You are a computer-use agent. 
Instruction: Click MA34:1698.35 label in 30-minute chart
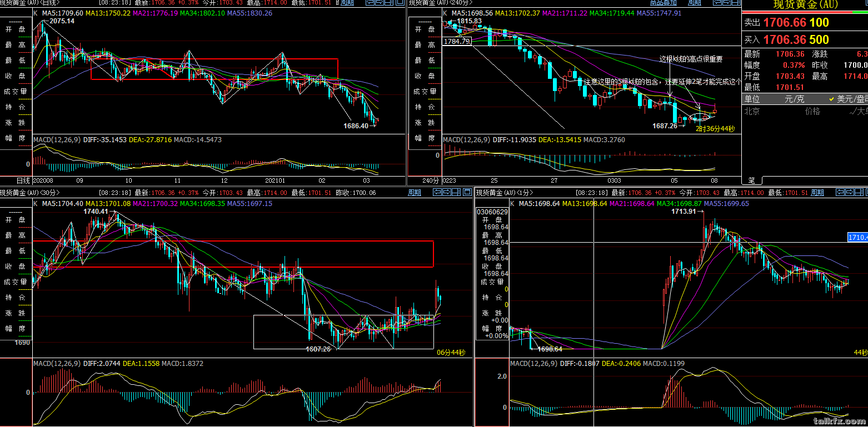pos(203,204)
